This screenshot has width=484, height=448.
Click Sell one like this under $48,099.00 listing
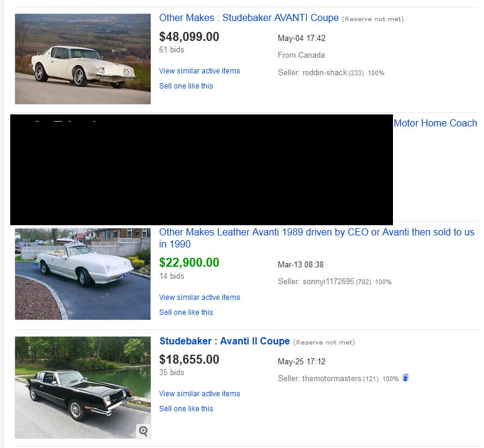click(186, 86)
